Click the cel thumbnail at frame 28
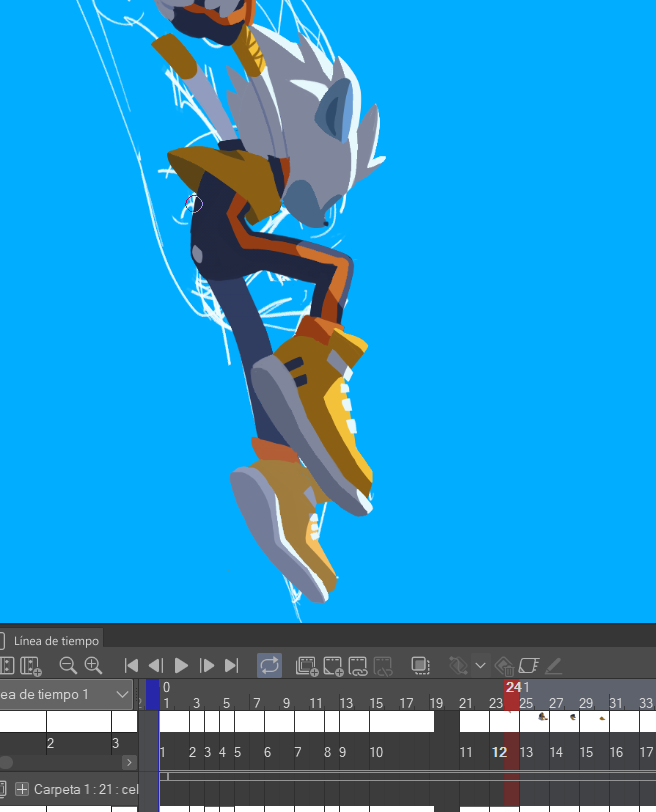The width and height of the screenshot is (656, 812). point(573,718)
